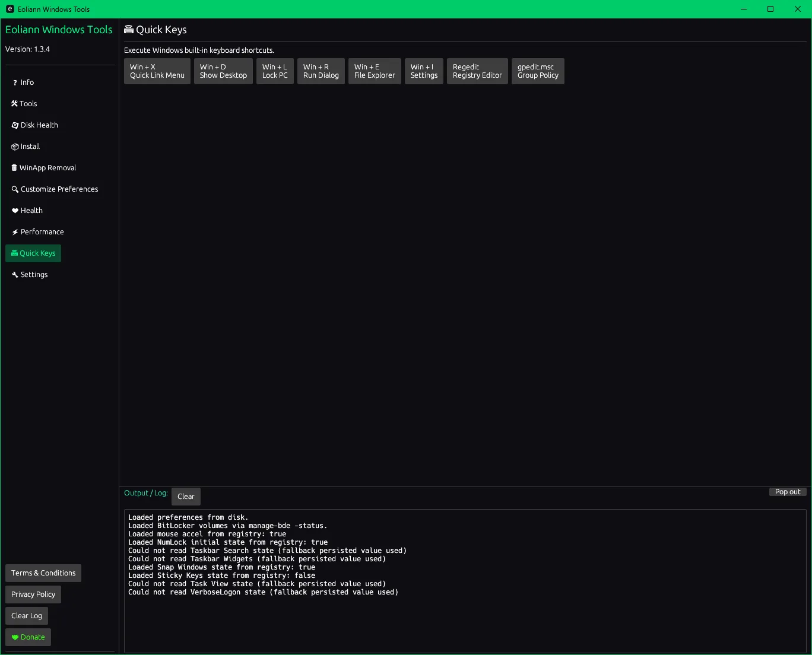Open Run Dialog via Win + R button
This screenshot has height=655, width=812.
[321, 71]
